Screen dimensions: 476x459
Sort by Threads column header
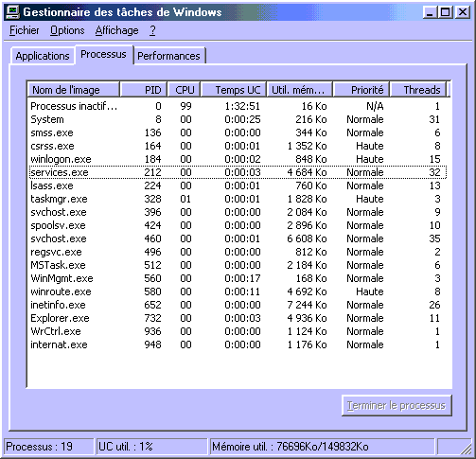pos(418,90)
